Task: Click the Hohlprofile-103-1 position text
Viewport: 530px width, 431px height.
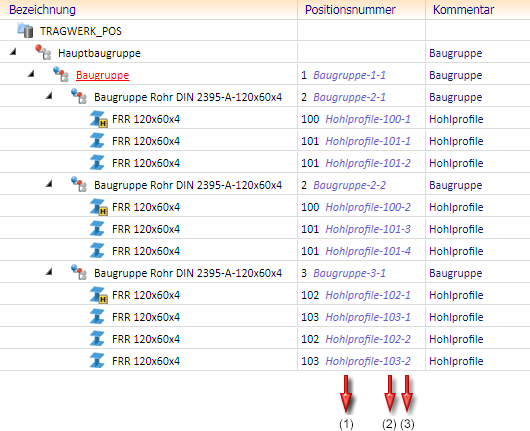Action: [368, 317]
